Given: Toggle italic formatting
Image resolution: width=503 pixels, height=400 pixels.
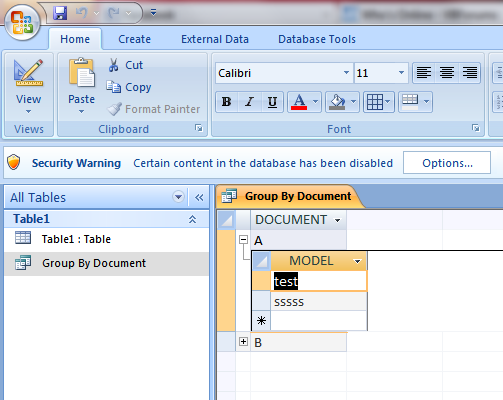Looking at the screenshot, I should coord(249,102).
